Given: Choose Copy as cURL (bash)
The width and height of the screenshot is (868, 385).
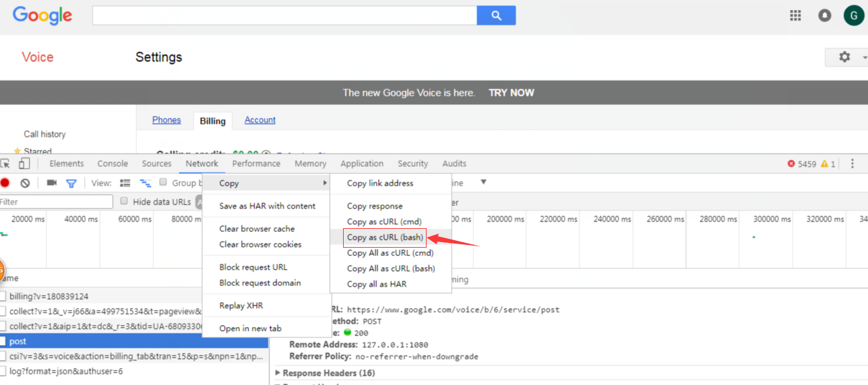Looking at the screenshot, I should pos(385,238).
